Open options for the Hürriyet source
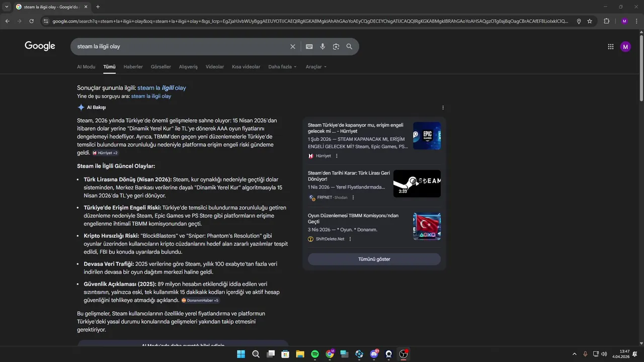This screenshot has height=362, width=644. point(337,156)
